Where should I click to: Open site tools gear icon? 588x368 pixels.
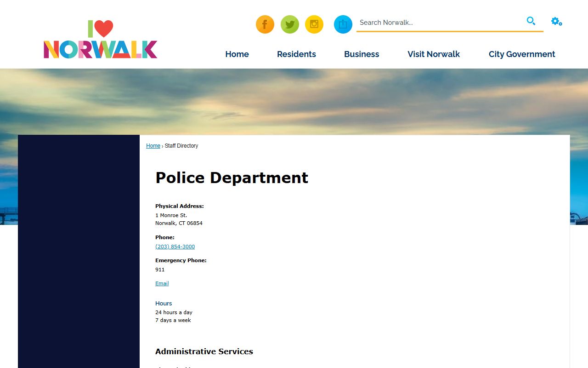coord(557,22)
